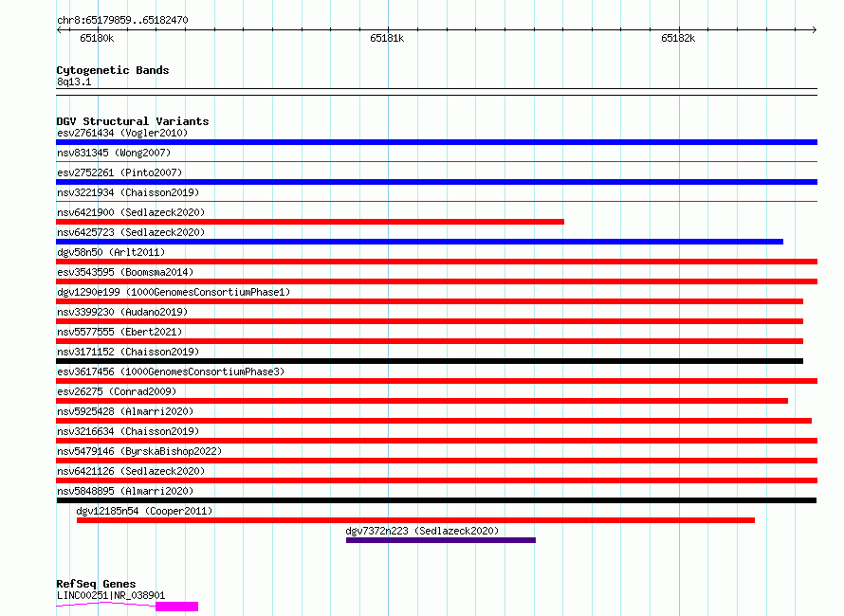The image size is (844, 616).
Task: Click the 65181k ruler tick label
Action: click(387, 38)
